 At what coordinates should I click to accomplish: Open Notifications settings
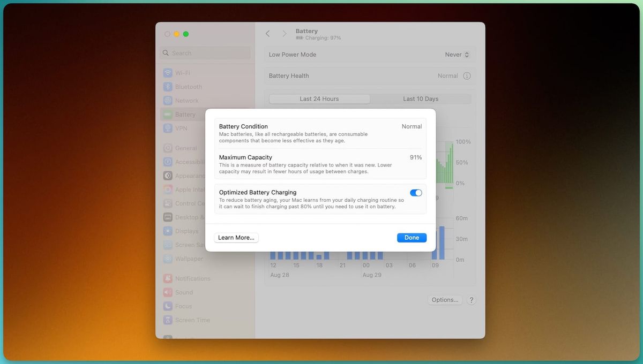(192, 278)
